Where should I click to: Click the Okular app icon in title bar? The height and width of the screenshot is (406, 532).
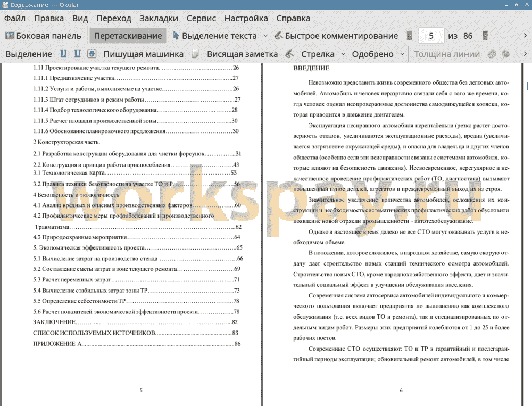pyautogui.click(x=5, y=5)
